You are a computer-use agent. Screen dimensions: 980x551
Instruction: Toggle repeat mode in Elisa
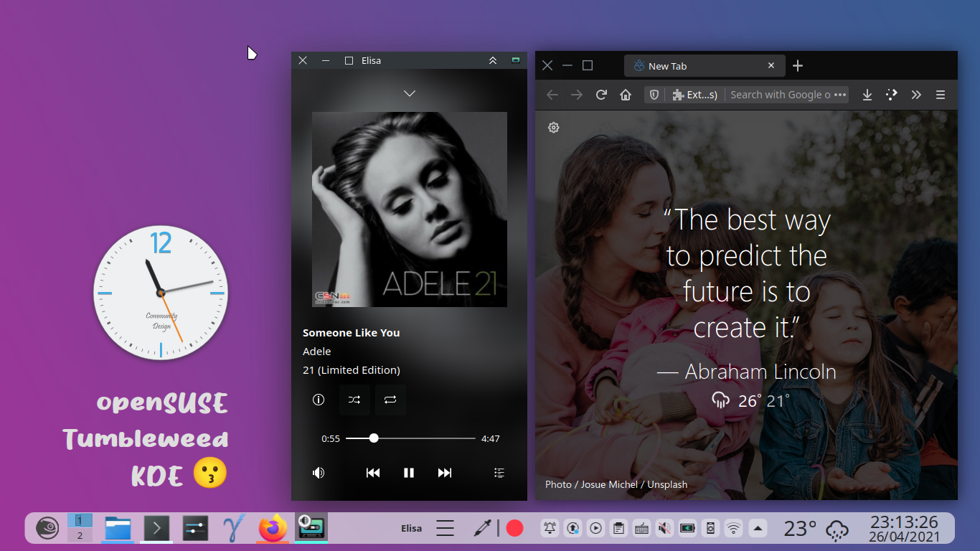pyautogui.click(x=390, y=400)
